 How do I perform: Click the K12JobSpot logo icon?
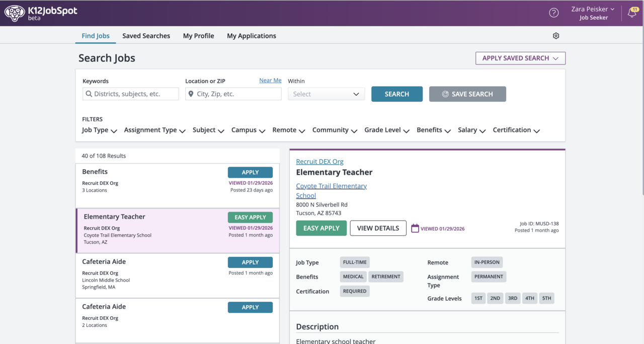pos(15,13)
